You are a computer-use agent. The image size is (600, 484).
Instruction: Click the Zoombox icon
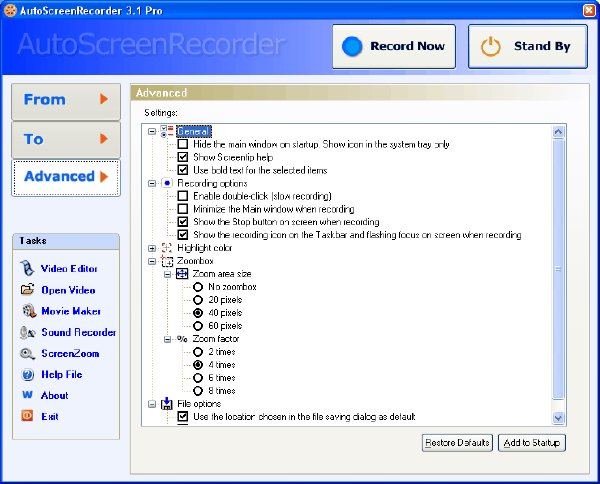coord(167,261)
